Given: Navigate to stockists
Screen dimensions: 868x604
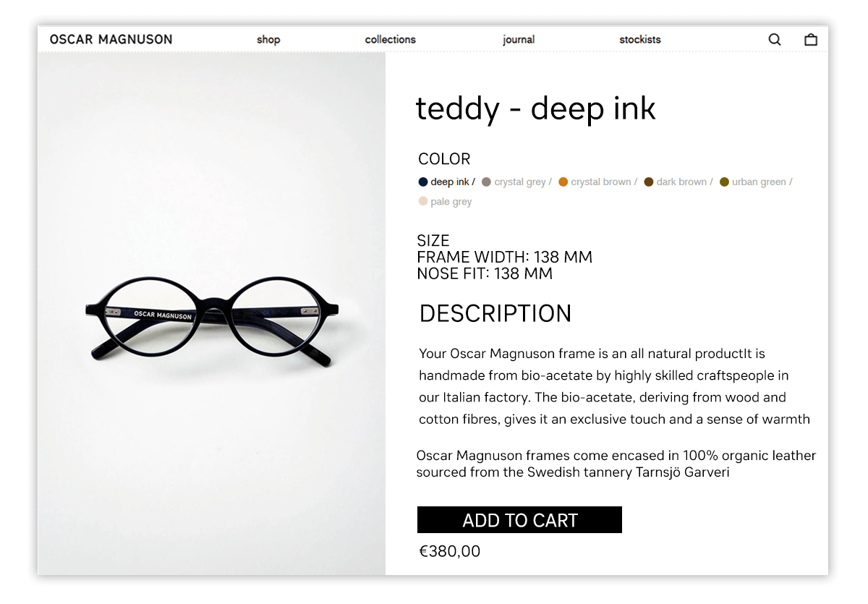Looking at the screenshot, I should 640,40.
